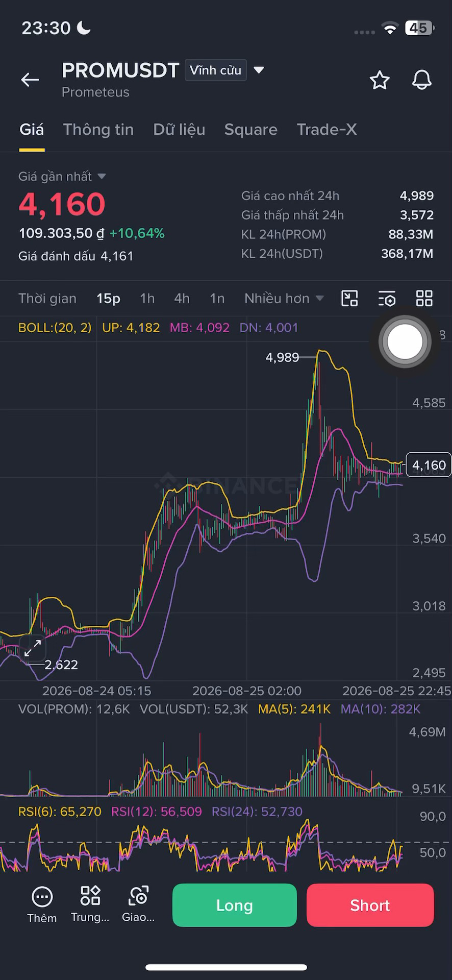Tap the 4,989 high price marker
This screenshot has height=980, width=452.
(x=282, y=357)
